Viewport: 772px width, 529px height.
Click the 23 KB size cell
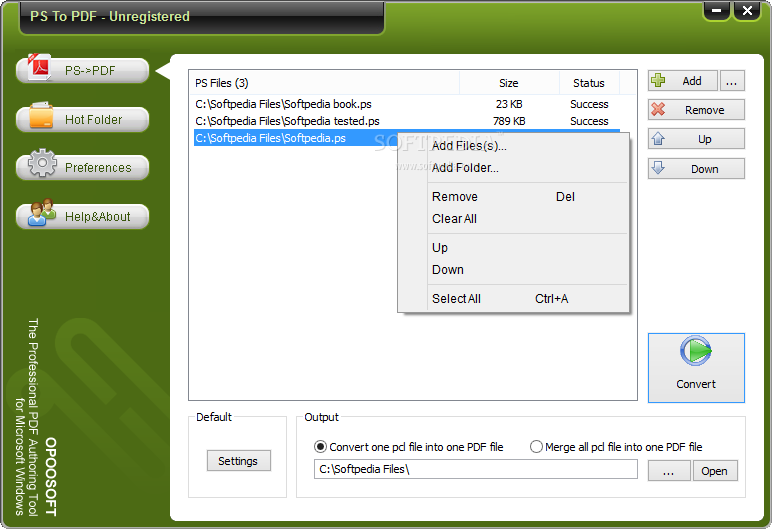coord(509,104)
